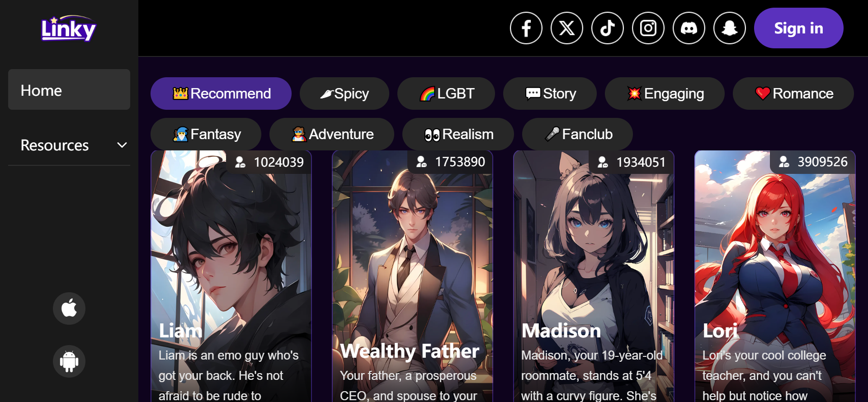The height and width of the screenshot is (402, 868).
Task: Choose the Romance category tab
Action: (793, 93)
